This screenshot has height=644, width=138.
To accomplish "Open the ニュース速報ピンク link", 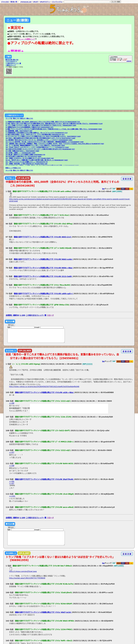I will (27, 39).
